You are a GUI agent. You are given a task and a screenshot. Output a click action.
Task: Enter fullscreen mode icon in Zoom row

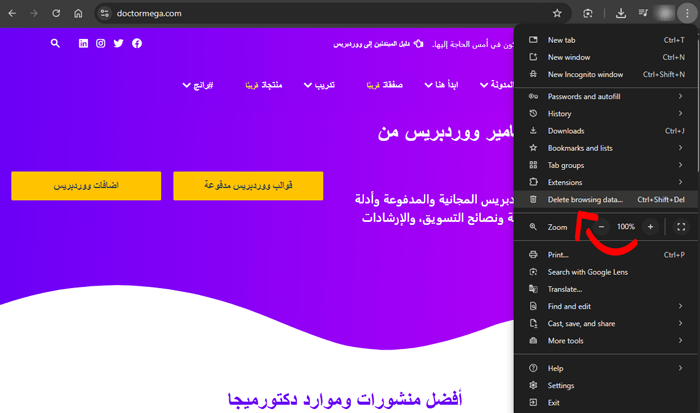tap(681, 227)
